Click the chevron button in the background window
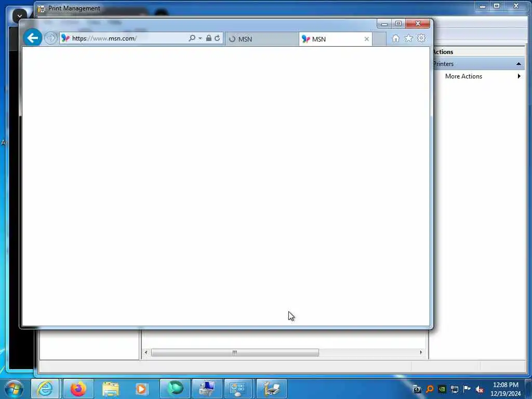Viewport: 532px width, 399px height. 19,16
